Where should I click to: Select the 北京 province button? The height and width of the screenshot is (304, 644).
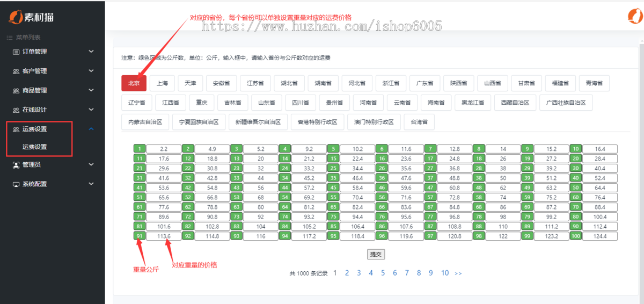(x=134, y=83)
